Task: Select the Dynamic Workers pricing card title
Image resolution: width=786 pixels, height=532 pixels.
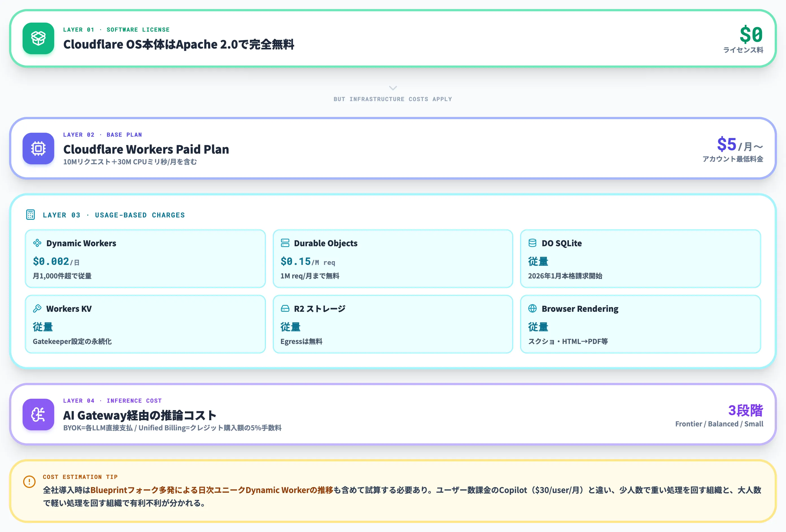Action: [x=81, y=243]
